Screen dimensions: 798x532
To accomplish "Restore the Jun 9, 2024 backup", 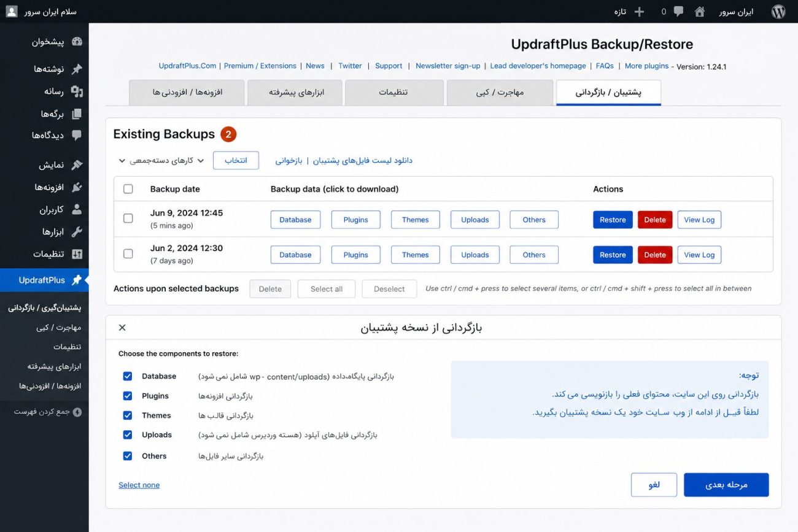I will (613, 220).
